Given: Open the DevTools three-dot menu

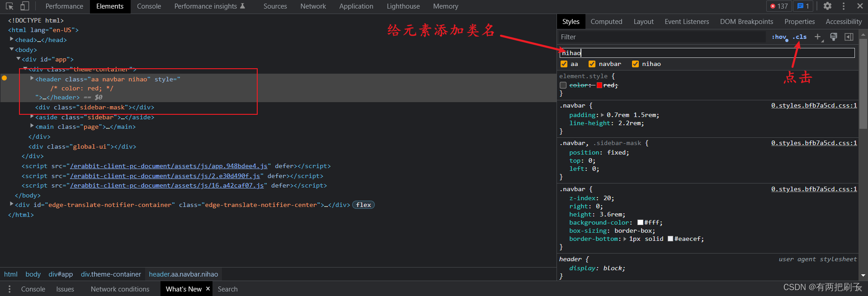Looking at the screenshot, I should pyautogui.click(x=844, y=6).
